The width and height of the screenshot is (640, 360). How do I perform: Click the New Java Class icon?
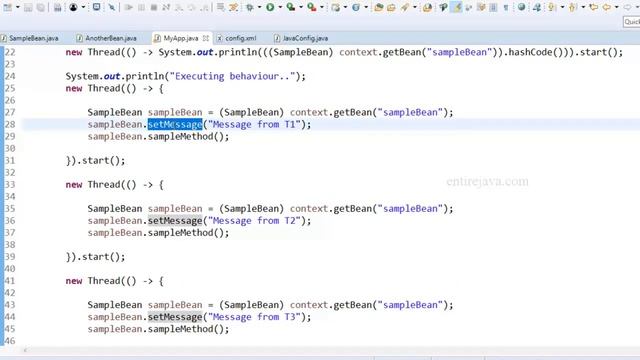pos(356,7)
